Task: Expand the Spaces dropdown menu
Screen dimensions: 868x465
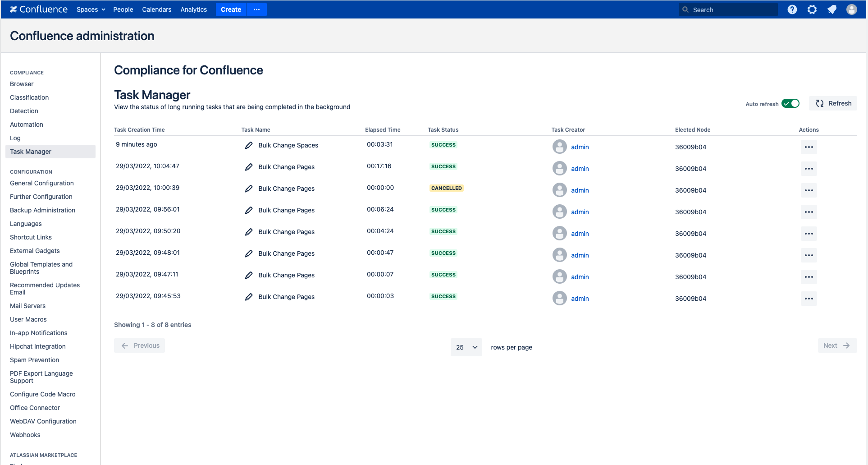Action: [x=91, y=9]
